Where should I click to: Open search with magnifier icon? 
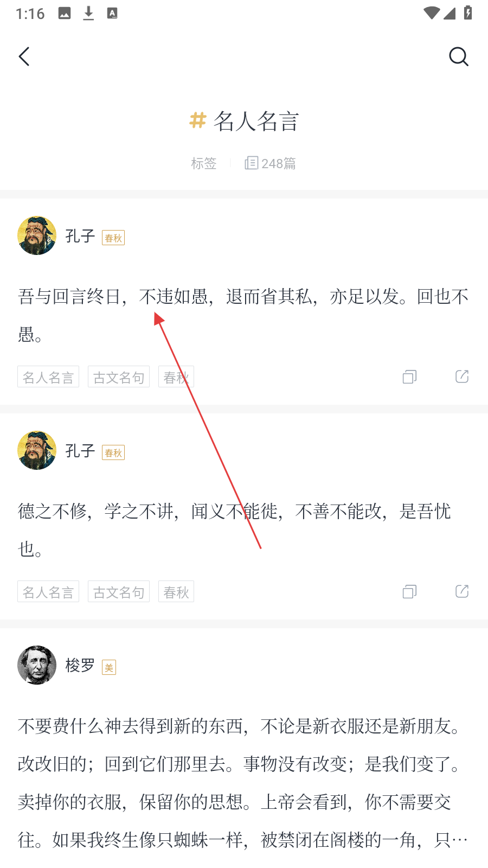click(458, 56)
